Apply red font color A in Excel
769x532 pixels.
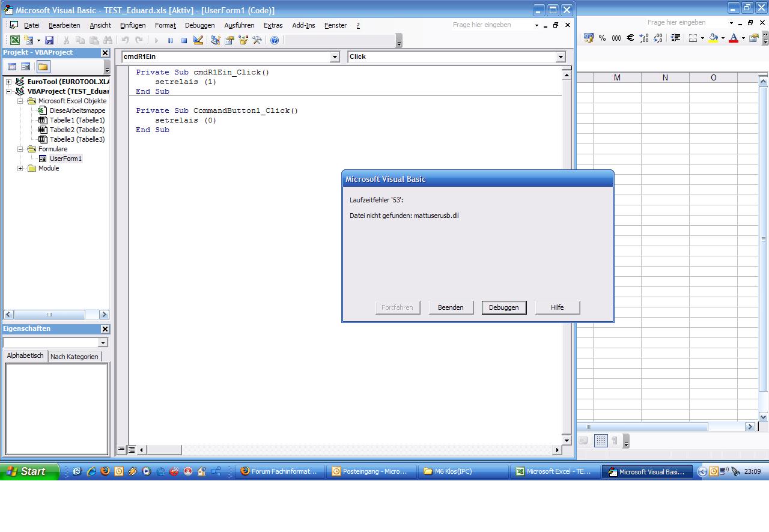tap(734, 38)
